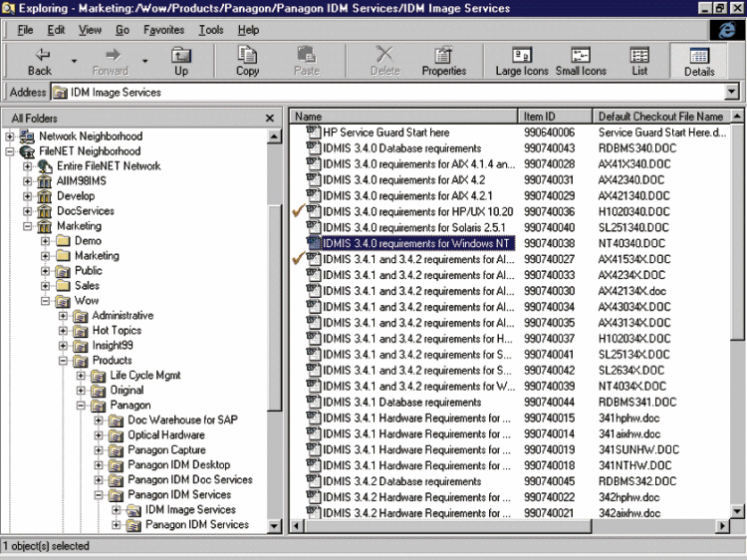Close the All Folders pane
The image size is (747, 560).
click(270, 119)
